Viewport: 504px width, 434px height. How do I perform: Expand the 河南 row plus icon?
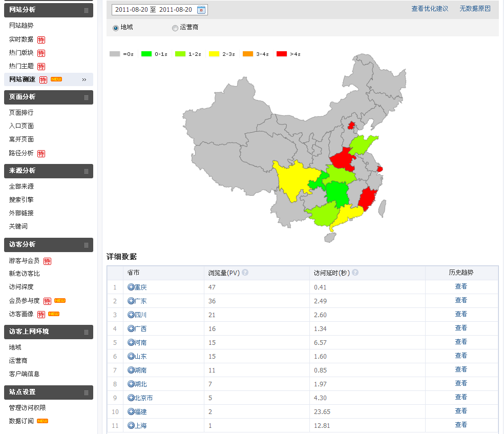tap(131, 342)
